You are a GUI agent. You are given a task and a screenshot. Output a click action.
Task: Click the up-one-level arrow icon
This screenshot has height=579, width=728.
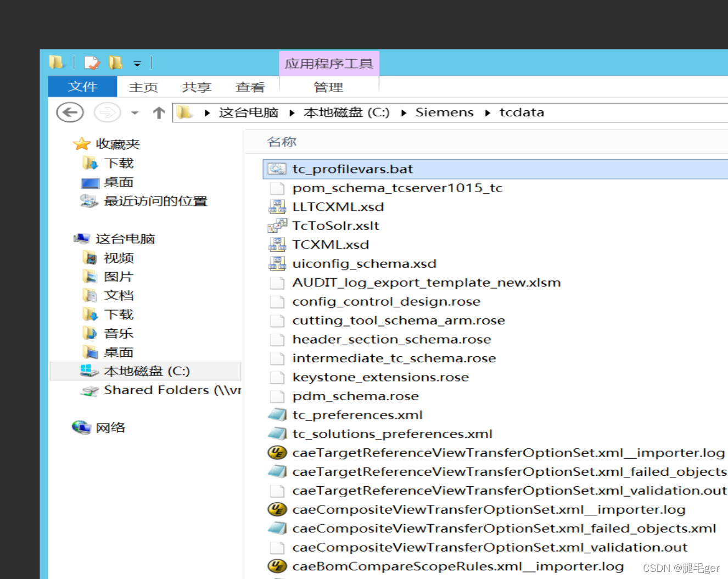coord(158,112)
